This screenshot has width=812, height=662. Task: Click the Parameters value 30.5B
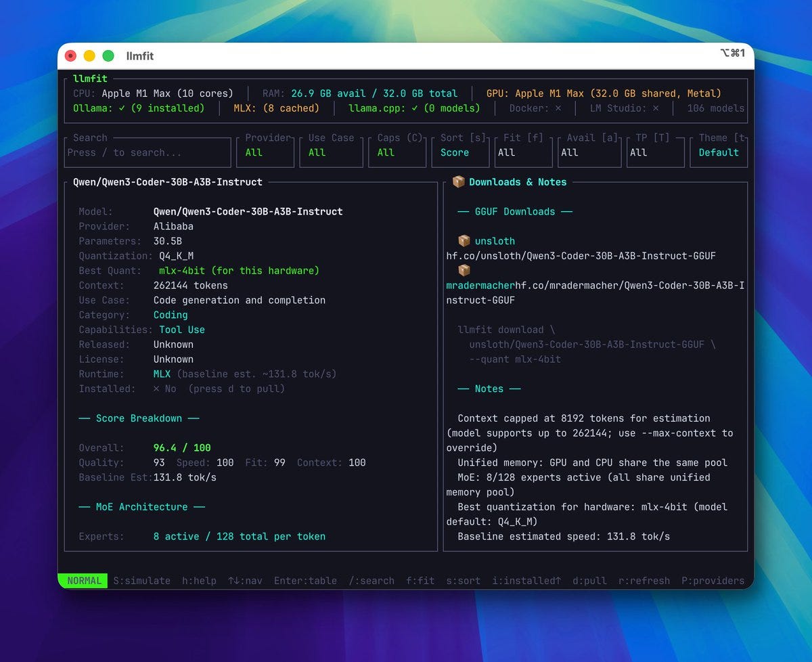click(167, 241)
